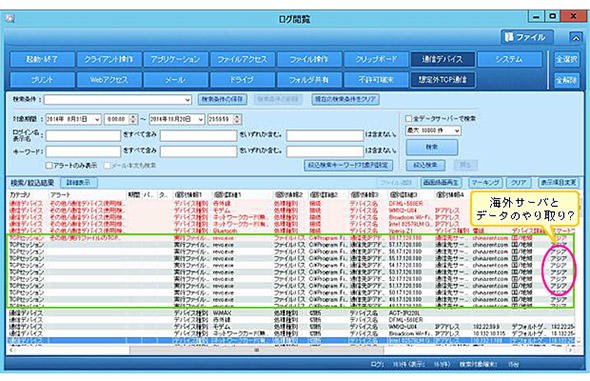Check the 全データサーバーで検索 checkbox
The image size is (590, 381).
click(409, 118)
